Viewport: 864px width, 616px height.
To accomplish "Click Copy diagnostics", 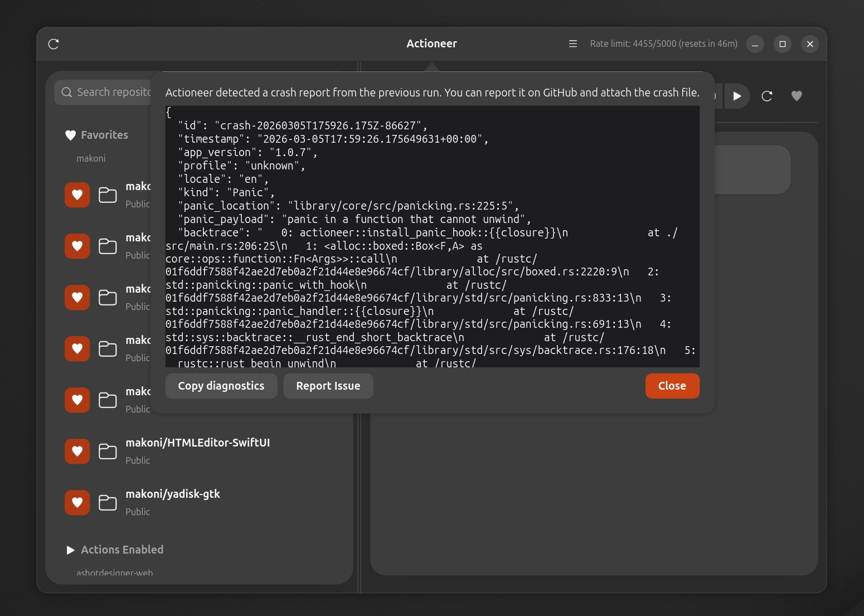I will (x=221, y=386).
